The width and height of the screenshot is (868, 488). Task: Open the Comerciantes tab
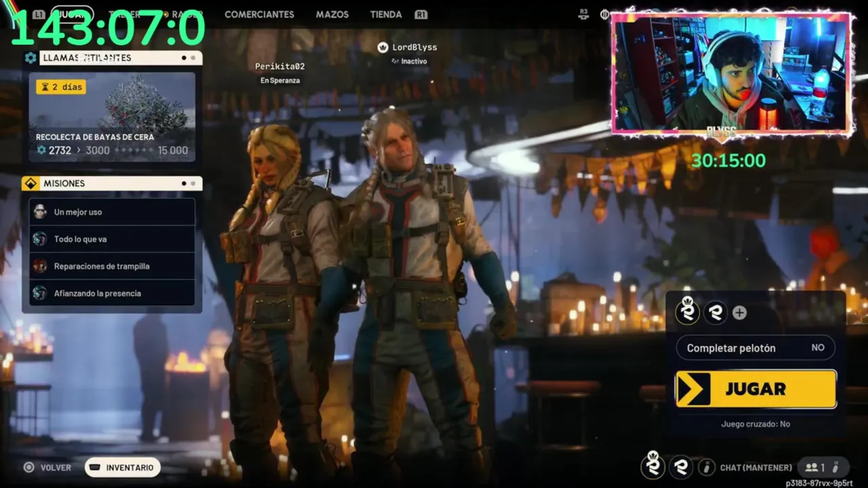pos(259,14)
